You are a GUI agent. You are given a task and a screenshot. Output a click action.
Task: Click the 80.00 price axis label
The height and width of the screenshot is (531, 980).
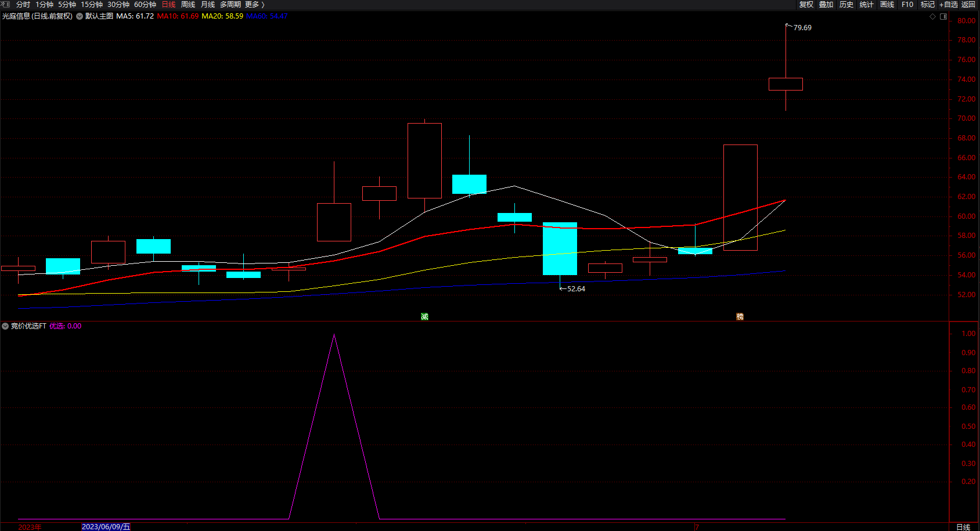[x=967, y=21]
